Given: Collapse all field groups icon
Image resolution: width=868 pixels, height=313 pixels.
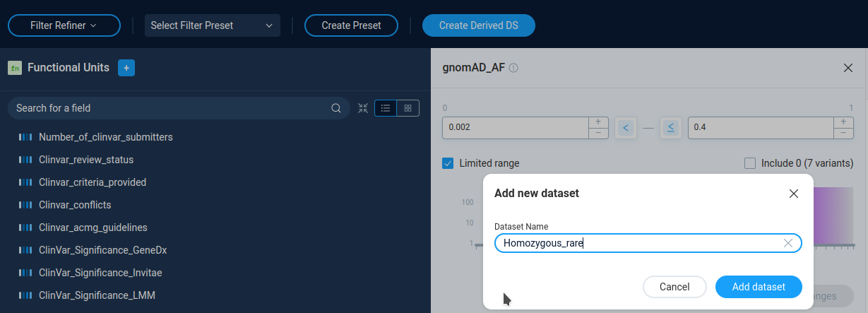Looking at the screenshot, I should coord(363,108).
